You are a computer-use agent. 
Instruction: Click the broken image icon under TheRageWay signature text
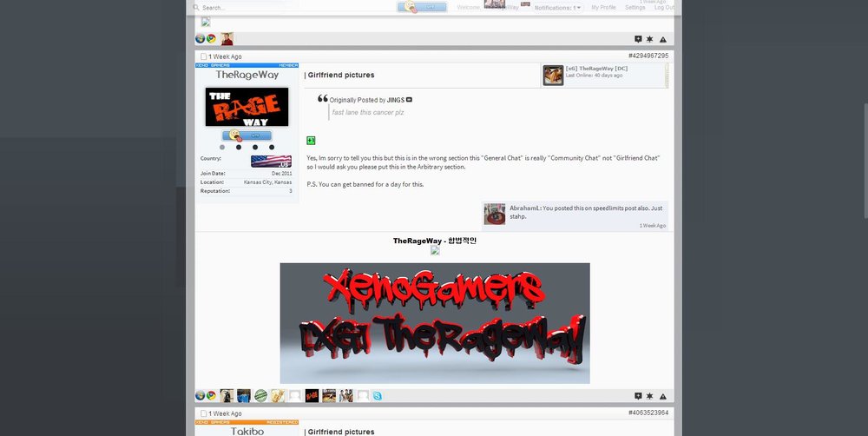point(435,250)
